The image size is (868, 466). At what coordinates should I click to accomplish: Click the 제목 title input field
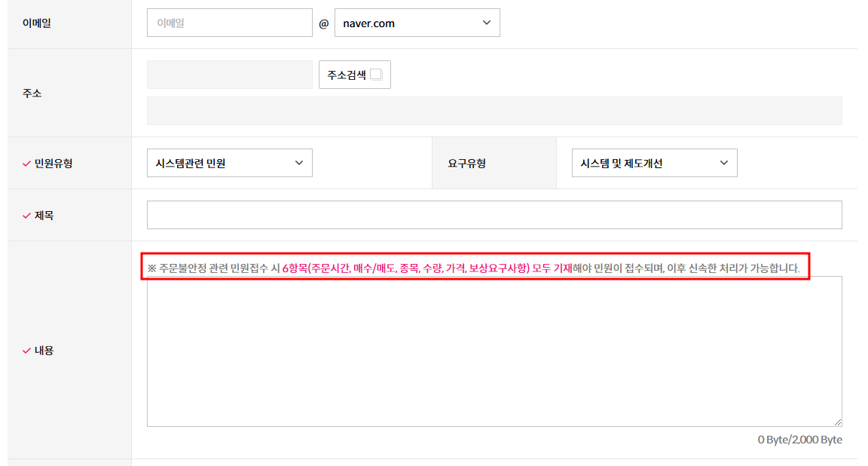point(494,215)
